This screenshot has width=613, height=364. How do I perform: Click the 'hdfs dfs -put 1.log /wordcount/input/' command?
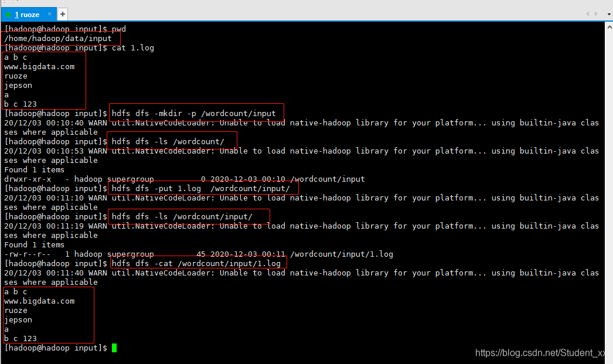tap(201, 189)
